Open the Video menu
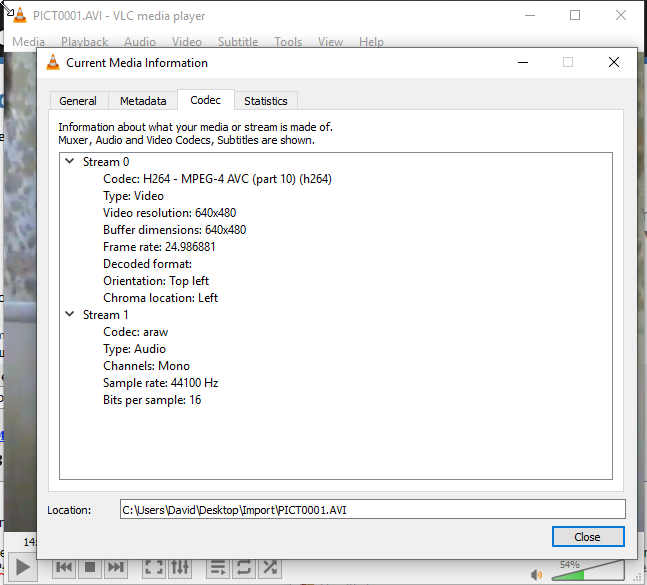 (187, 42)
